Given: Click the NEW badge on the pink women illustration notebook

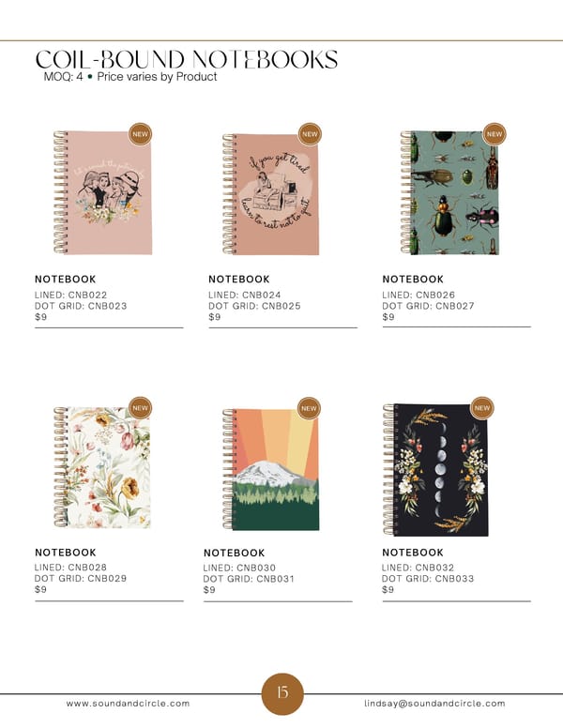Looking at the screenshot, I should (141, 134).
